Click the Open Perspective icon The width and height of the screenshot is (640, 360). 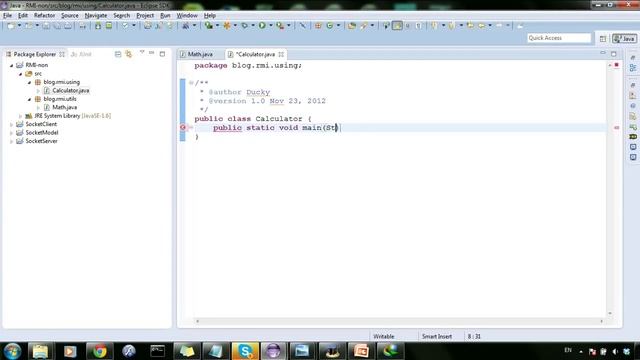pyautogui.click(x=603, y=38)
